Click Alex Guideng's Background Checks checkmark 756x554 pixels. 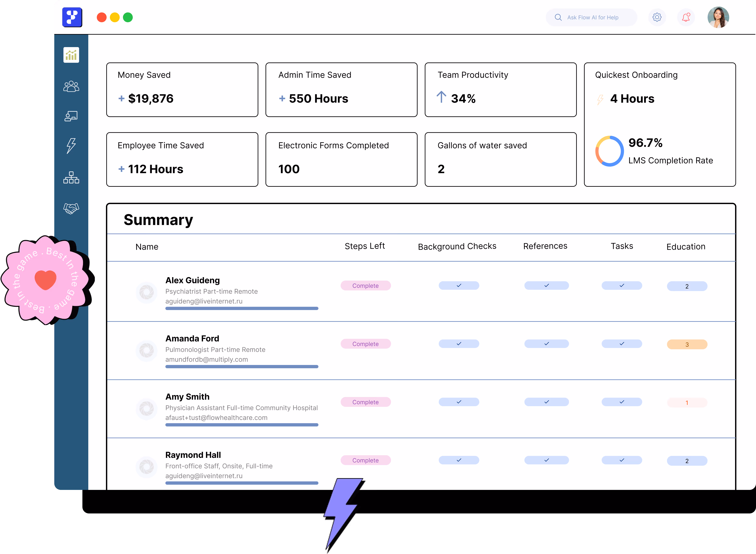point(459,285)
